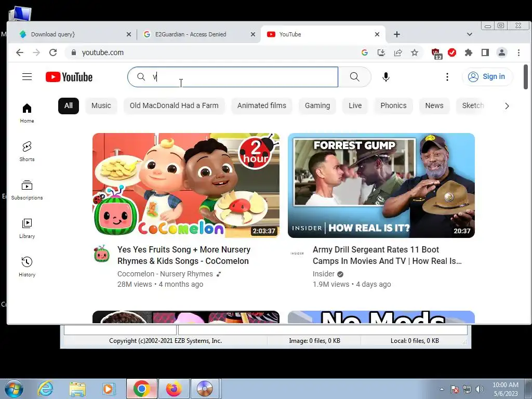
Task: Select the Live filter chip
Action: [x=355, y=105]
